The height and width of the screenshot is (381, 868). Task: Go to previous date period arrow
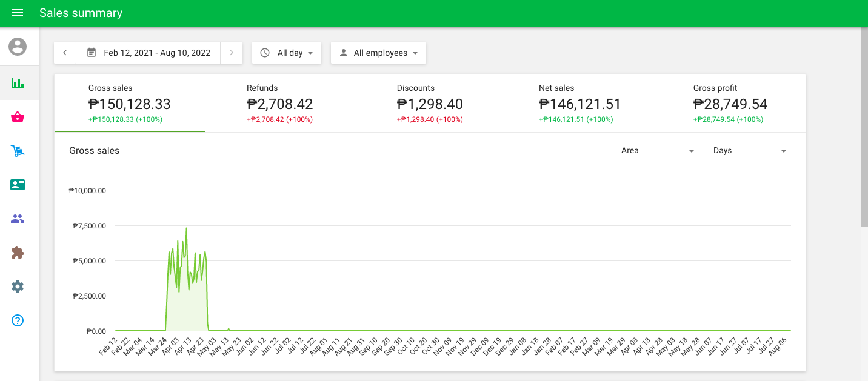65,53
